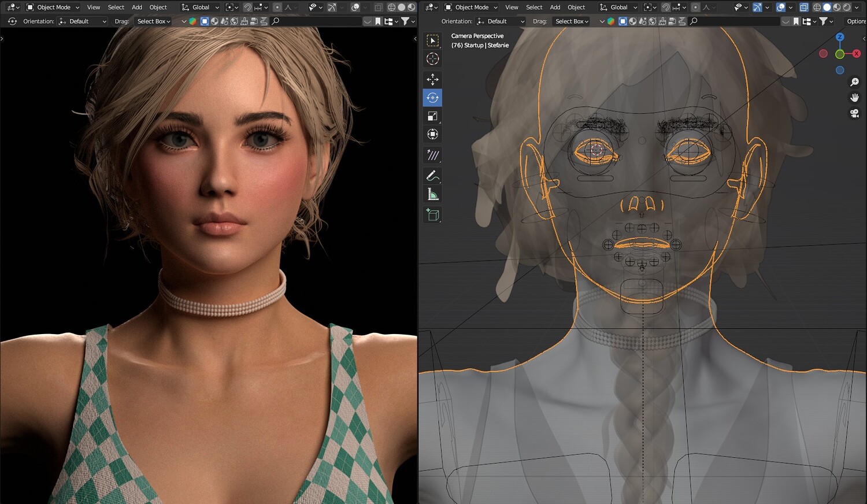
Task: Open editor type selector in left viewport
Action: (13, 8)
